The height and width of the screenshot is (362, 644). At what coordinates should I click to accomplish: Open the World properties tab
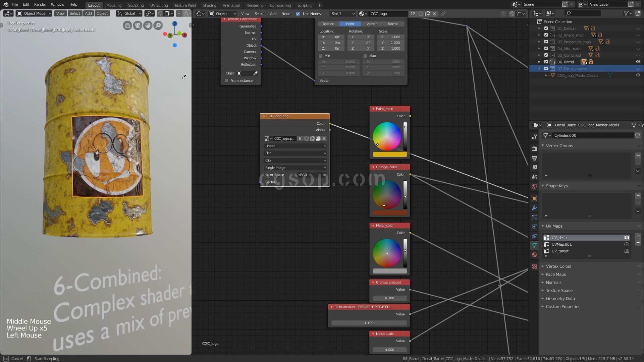click(x=534, y=186)
